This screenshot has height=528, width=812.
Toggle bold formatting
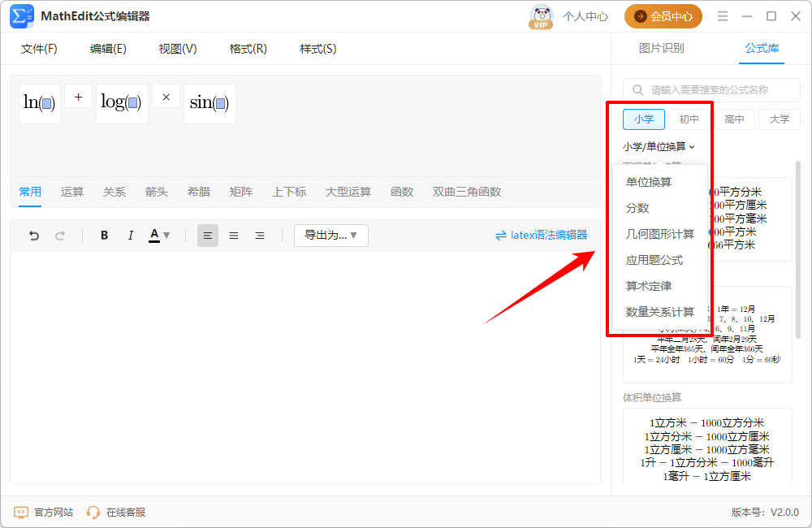click(x=104, y=236)
